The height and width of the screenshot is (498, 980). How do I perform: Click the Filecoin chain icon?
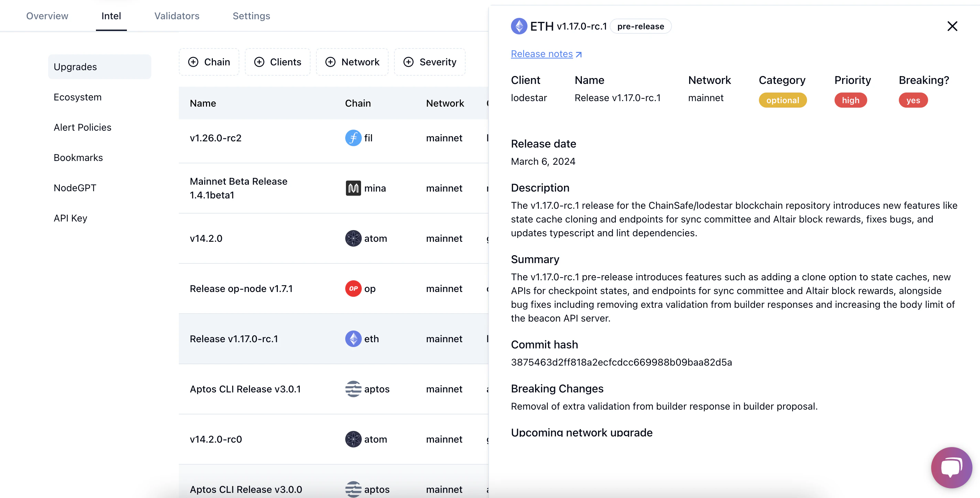(353, 138)
